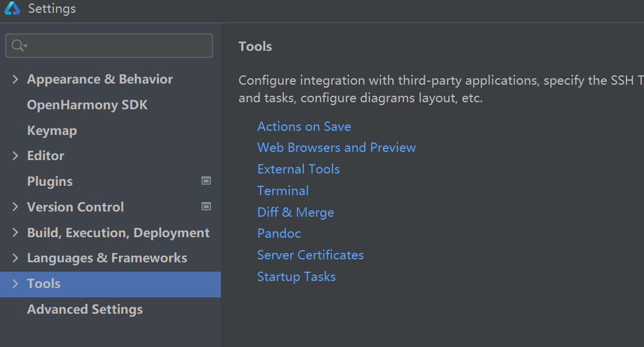
Task: Open Web Browsers and Preview link
Action: click(x=337, y=147)
